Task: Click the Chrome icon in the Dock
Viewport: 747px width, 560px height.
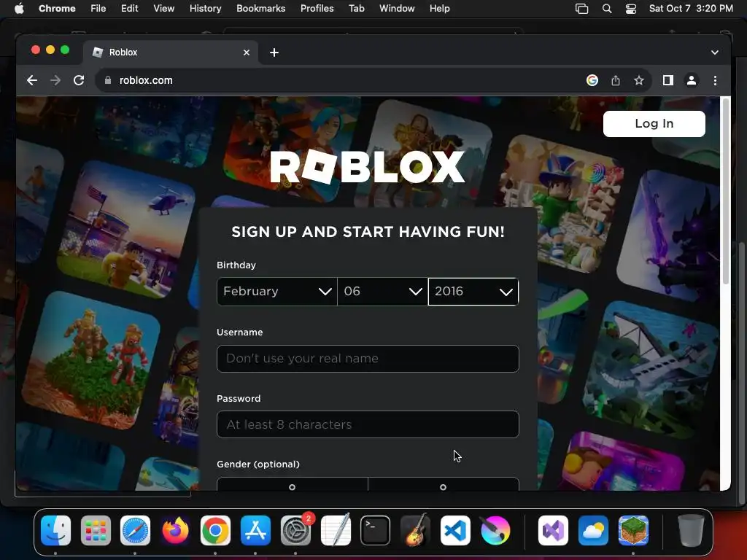Action: (x=215, y=530)
